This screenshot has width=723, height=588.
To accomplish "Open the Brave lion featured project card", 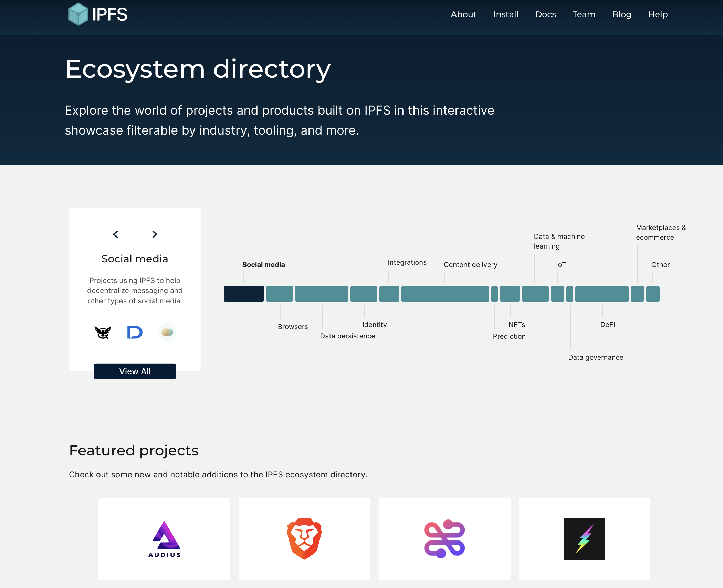I will point(304,539).
